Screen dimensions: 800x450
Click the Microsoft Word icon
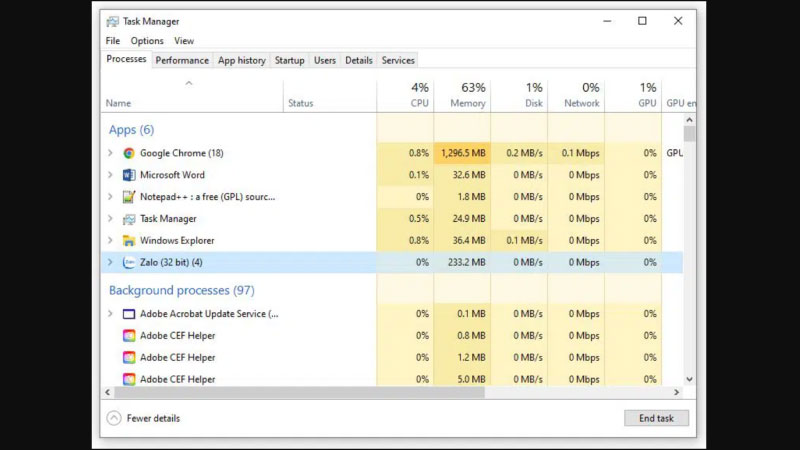[x=129, y=175]
